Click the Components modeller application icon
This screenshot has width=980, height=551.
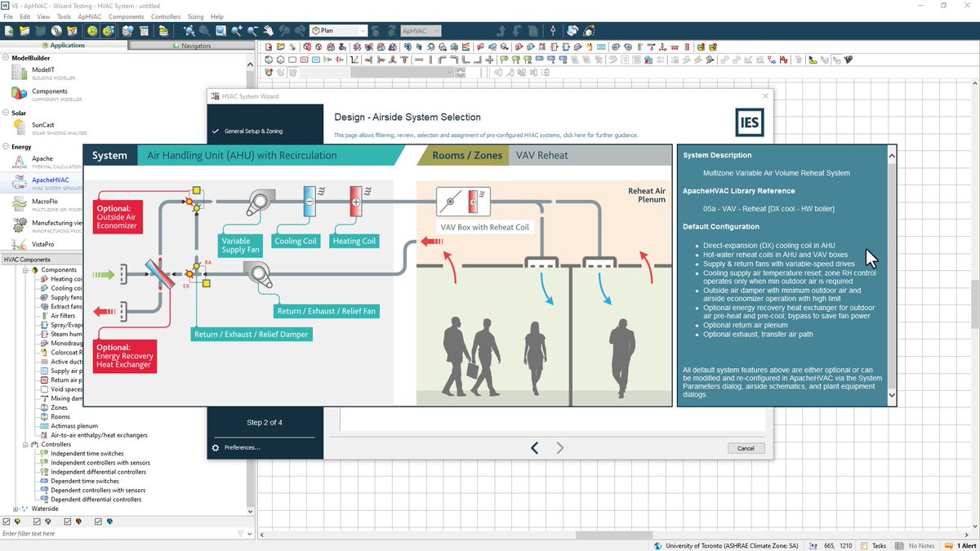19,94
